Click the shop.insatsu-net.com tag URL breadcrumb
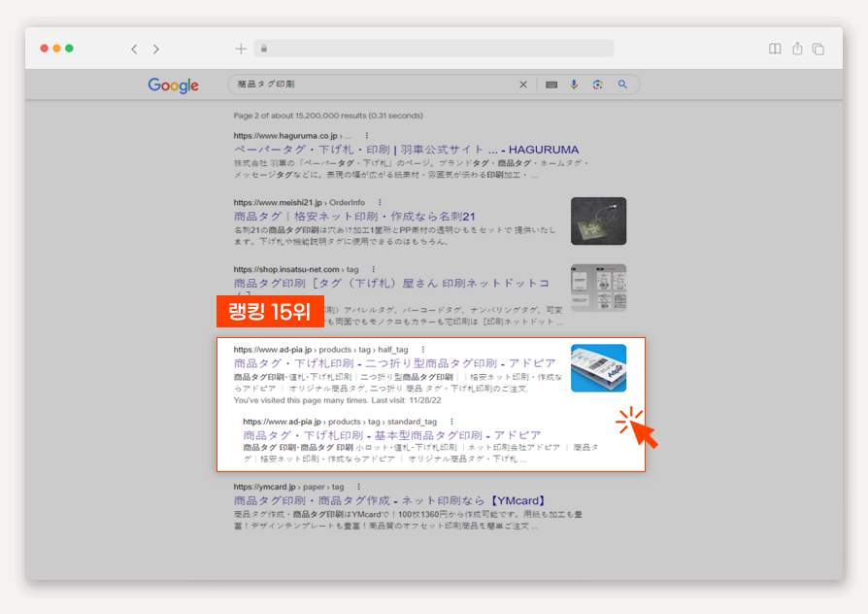Viewport: 868px width, 614px height. coord(295,269)
